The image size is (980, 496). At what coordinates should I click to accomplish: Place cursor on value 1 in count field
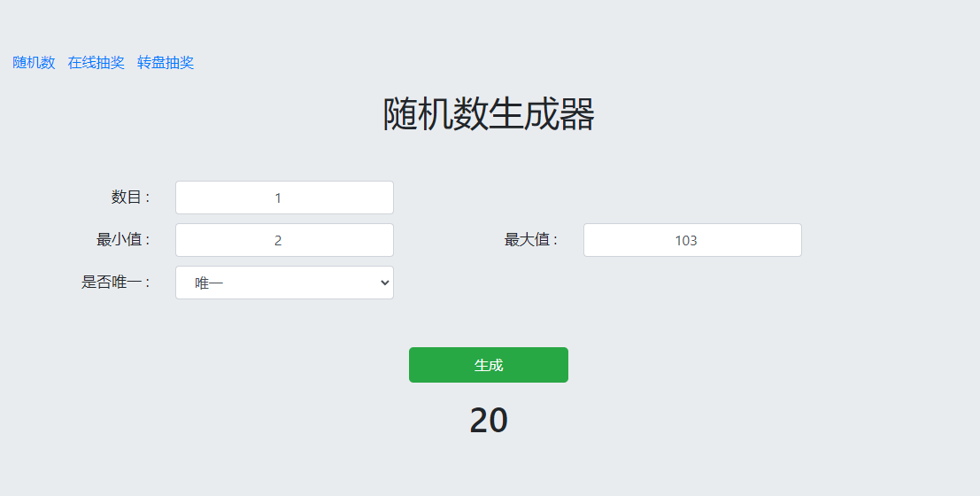(x=278, y=198)
